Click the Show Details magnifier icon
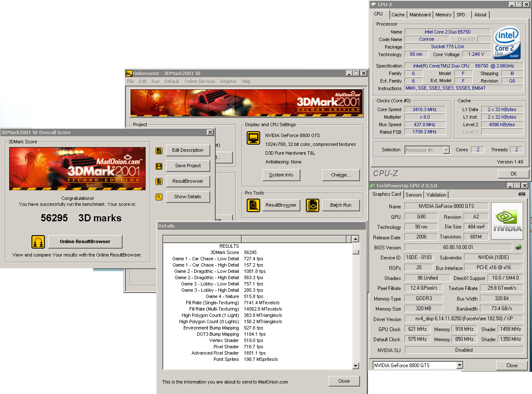The image size is (532, 394). click(x=159, y=197)
